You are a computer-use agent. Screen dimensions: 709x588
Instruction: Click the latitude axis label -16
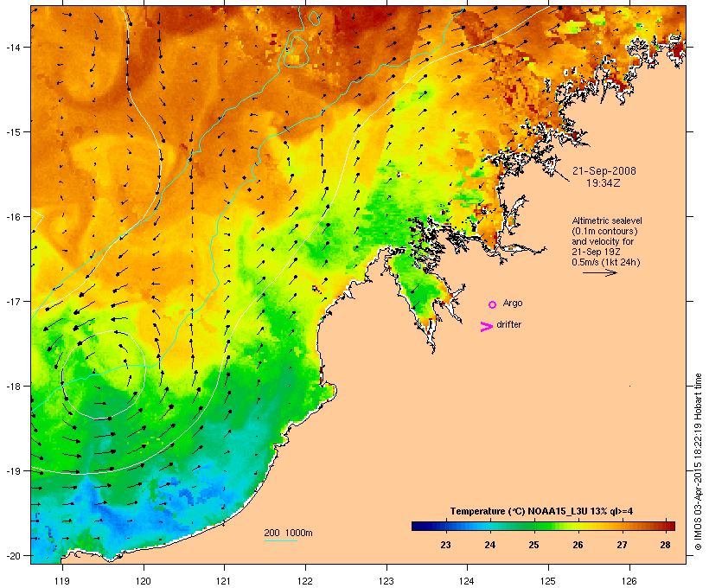tap(12, 217)
